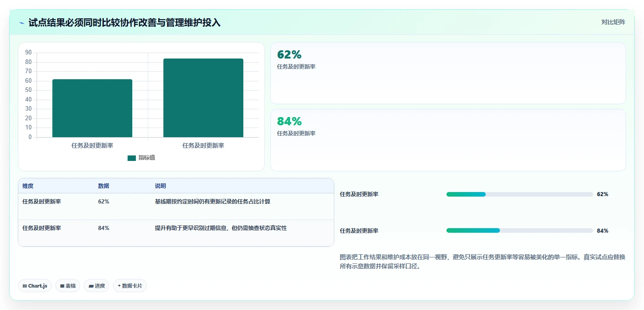Click the table text starting 提升有助于更早识别
This screenshot has height=310, width=644.
(221, 228)
